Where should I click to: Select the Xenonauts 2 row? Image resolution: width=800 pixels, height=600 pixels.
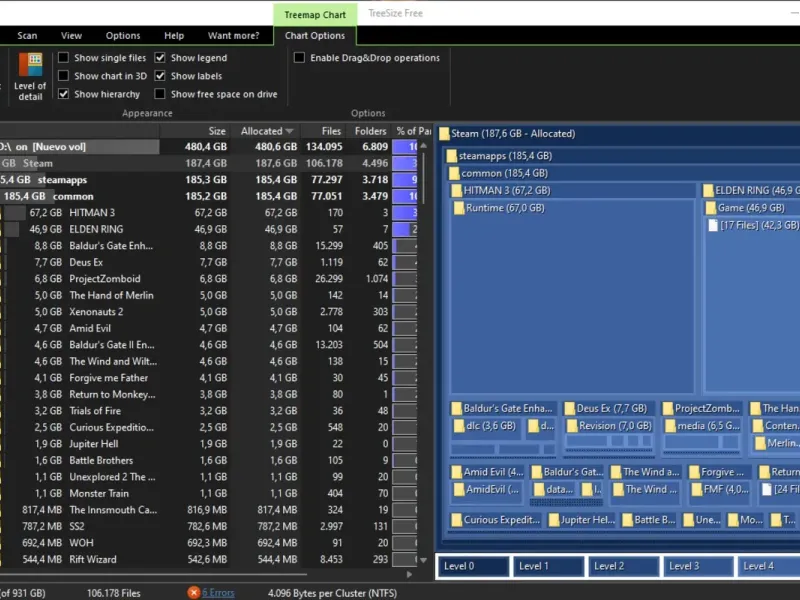pyautogui.click(x=209, y=312)
